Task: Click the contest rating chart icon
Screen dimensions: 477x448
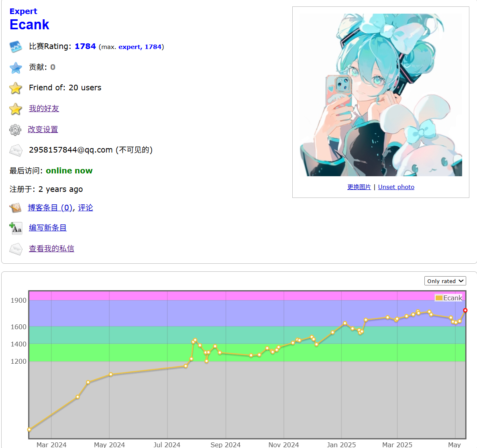Action: [16, 47]
